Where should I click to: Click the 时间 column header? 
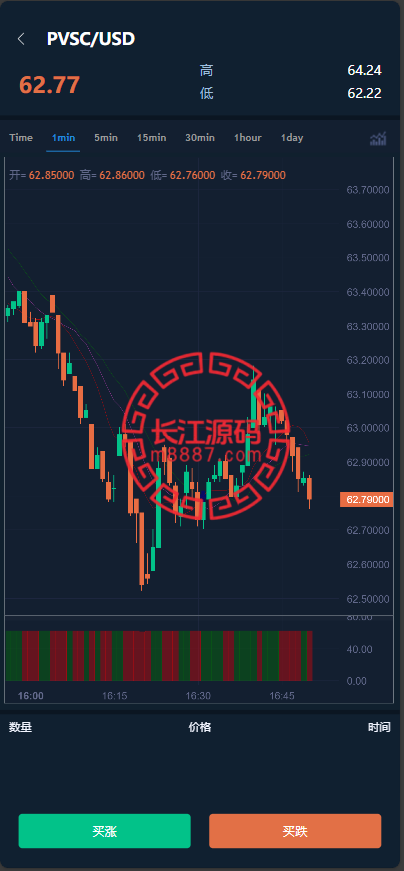pos(379,727)
